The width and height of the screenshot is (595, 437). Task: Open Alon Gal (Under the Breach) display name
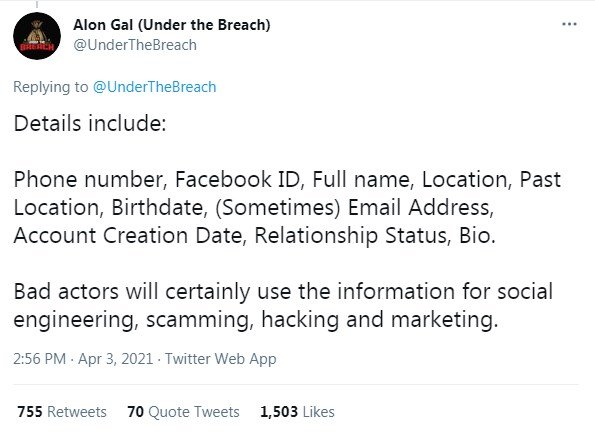(x=172, y=25)
